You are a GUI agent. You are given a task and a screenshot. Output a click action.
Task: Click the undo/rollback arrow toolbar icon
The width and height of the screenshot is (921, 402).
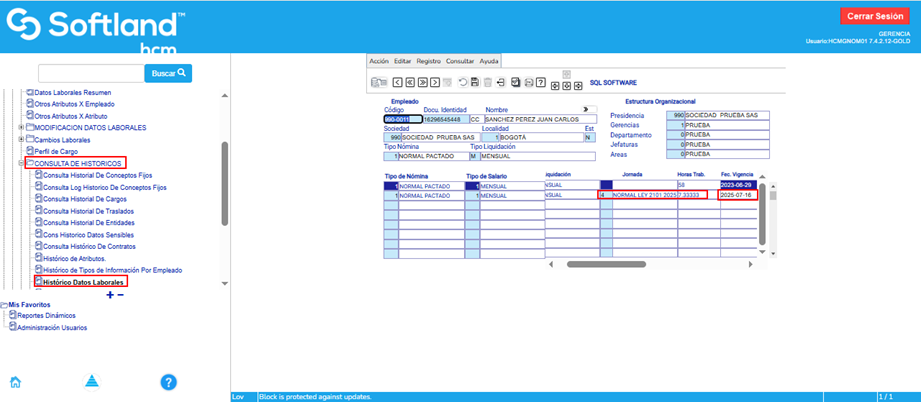462,82
